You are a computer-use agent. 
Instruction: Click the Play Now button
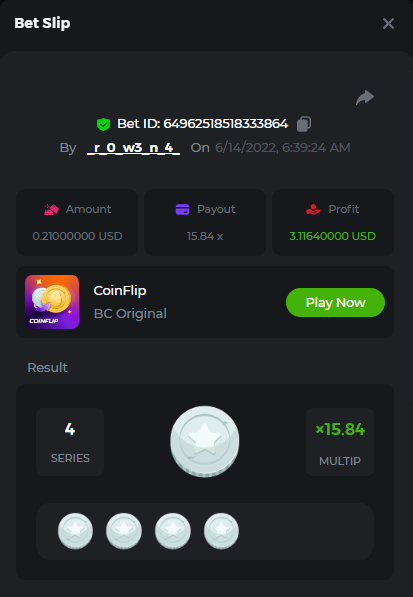(x=335, y=303)
